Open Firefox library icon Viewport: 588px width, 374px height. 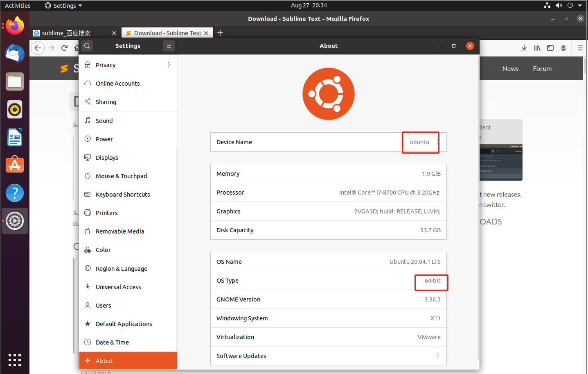tap(537, 48)
